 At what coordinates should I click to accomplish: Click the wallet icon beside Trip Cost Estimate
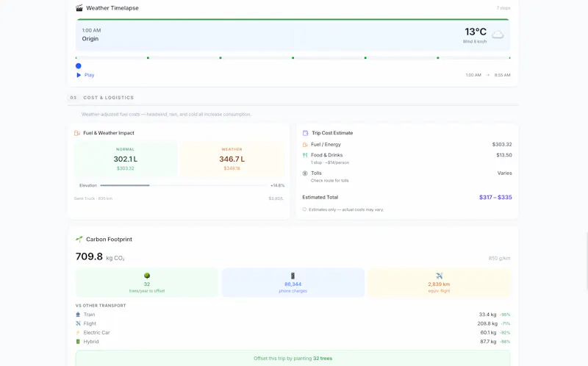click(305, 133)
